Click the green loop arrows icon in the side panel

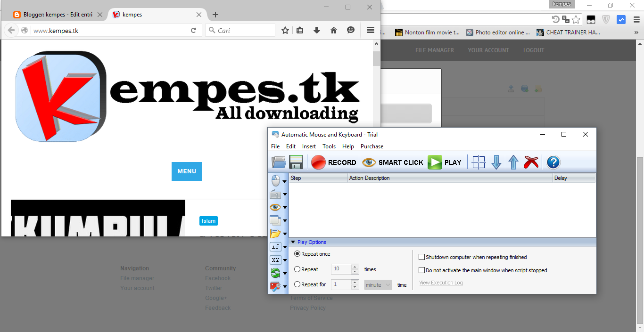pyautogui.click(x=275, y=273)
